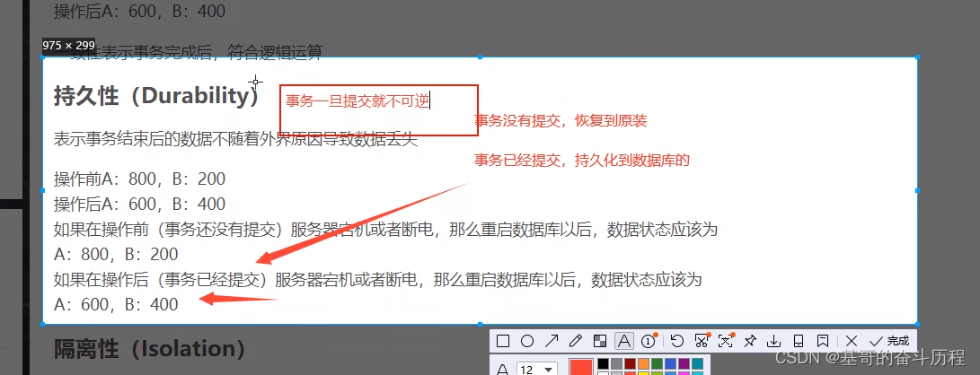Save the screenshot with download icon
980x375 pixels.
(x=774, y=341)
